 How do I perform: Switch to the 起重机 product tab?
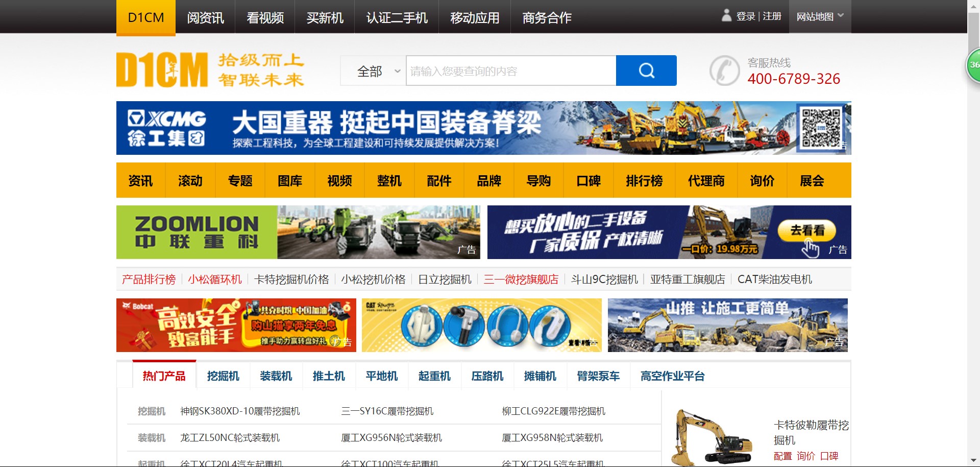(x=434, y=376)
